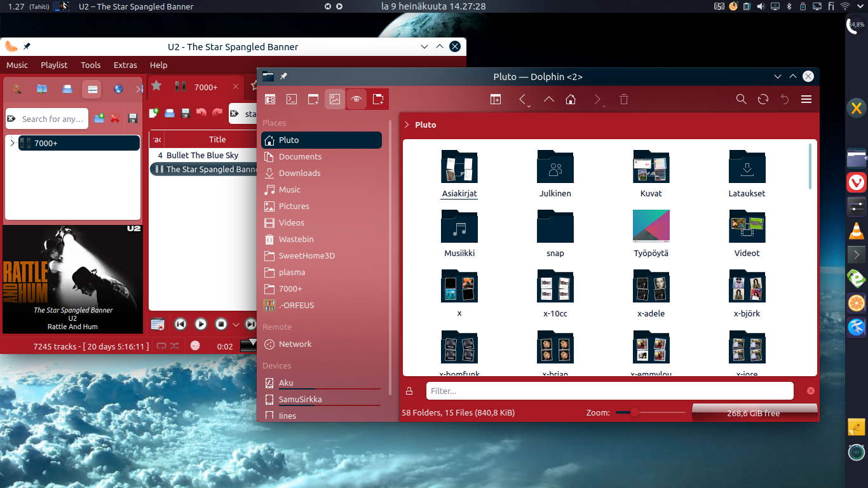
Task: Create a new folder using Dolphin toolbar icon
Action: pos(378,99)
